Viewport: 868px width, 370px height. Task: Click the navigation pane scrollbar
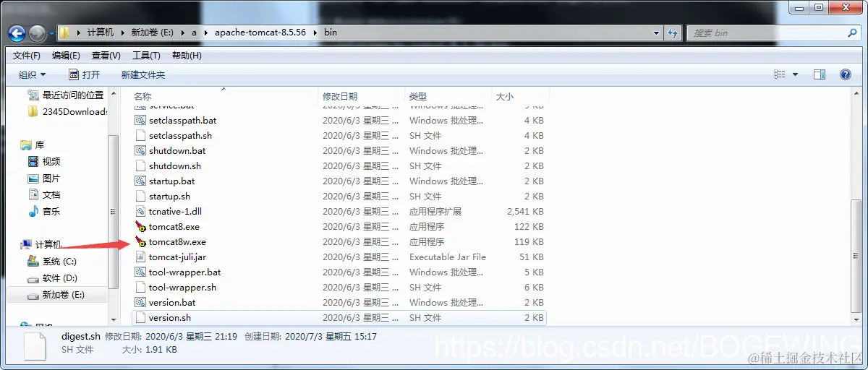tap(112, 211)
